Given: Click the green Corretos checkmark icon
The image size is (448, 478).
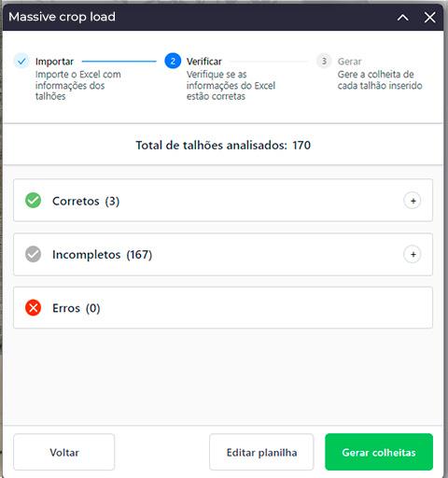Looking at the screenshot, I should 33,200.
